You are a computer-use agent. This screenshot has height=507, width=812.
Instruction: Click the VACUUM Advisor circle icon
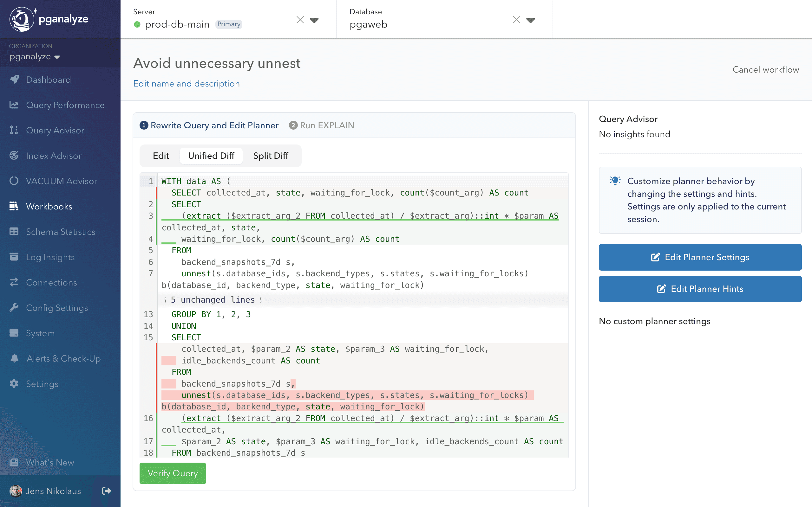[14, 181]
